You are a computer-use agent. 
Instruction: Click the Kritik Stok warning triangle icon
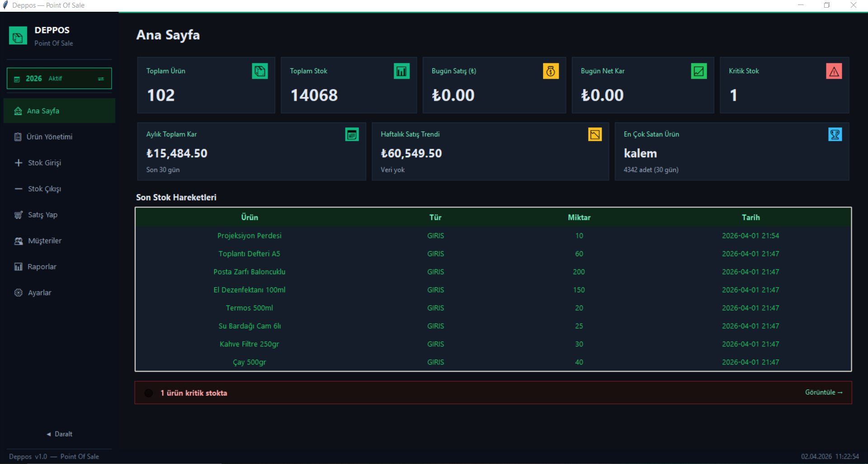(834, 71)
